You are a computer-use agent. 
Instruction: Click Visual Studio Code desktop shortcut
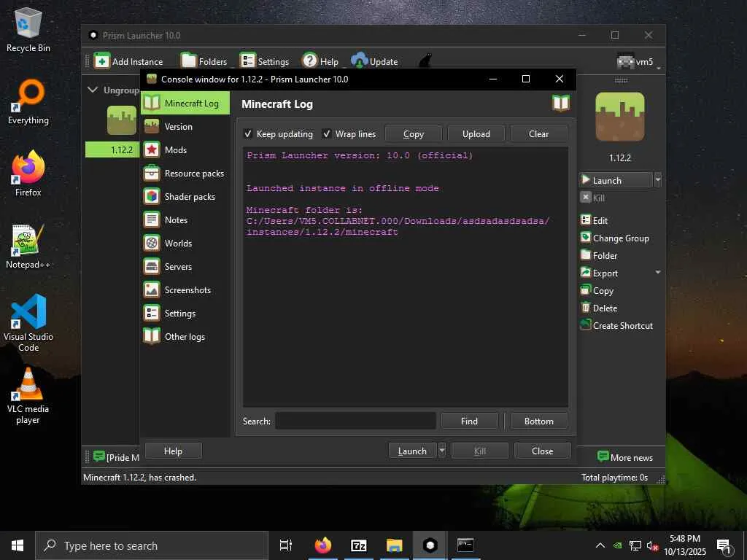(x=28, y=323)
